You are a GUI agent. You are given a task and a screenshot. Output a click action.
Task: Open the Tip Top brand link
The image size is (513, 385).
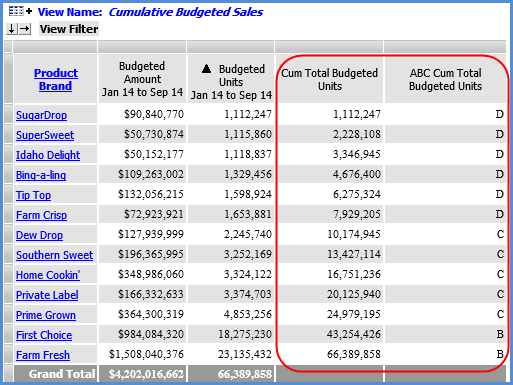(33, 195)
